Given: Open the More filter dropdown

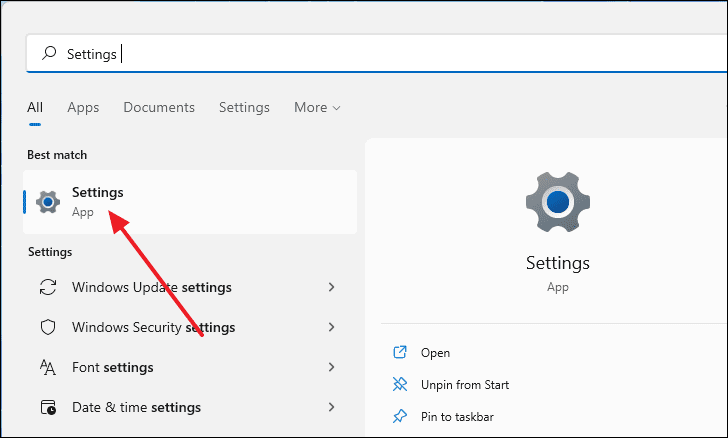Looking at the screenshot, I should coord(317,107).
